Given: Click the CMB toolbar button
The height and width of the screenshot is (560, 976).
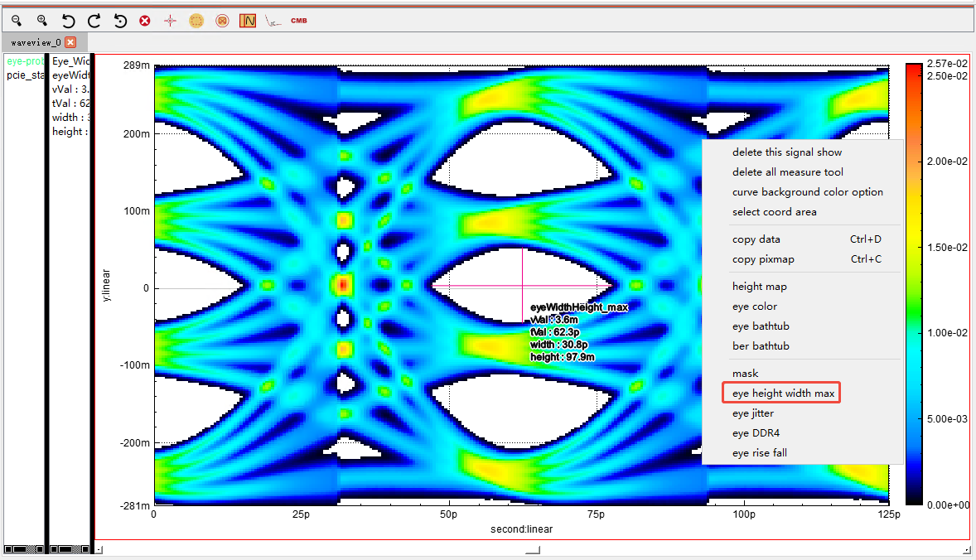Looking at the screenshot, I should pos(298,20).
